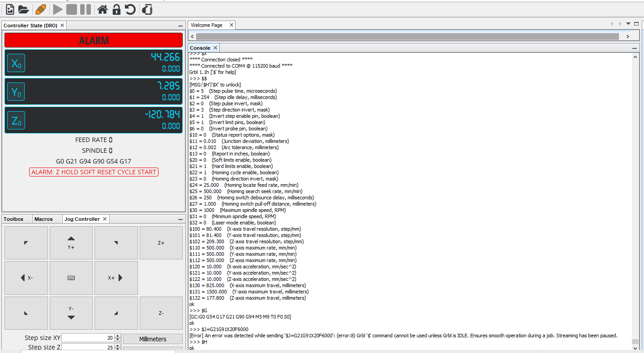644x353 pixels.
Task: Switch to the Toolbox tab
Action: pos(13,219)
